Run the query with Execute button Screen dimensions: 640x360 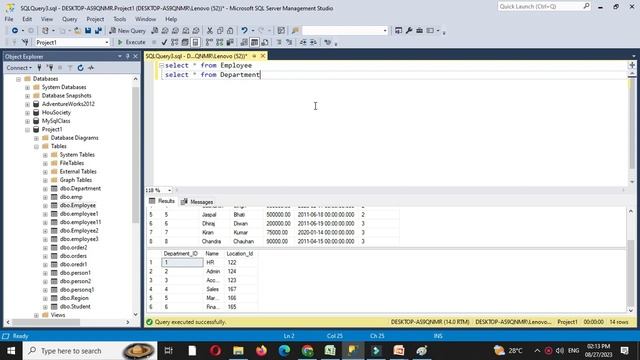point(131,42)
